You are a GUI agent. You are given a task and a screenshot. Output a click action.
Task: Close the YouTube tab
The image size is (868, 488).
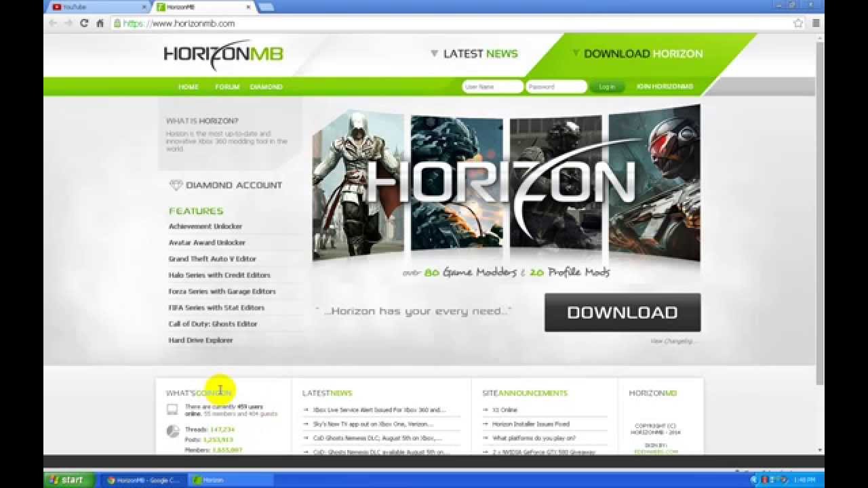144,7
